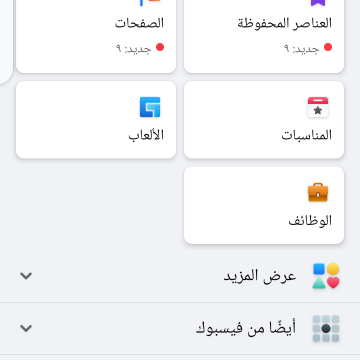
Task: Tap the purple Saved bookmark icon
Action: 318,3
